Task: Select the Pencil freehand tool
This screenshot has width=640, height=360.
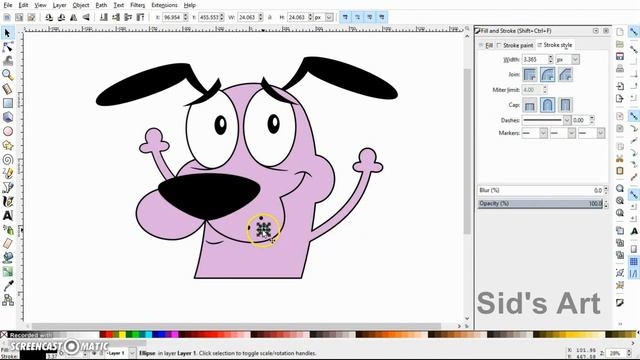Action: [7, 173]
